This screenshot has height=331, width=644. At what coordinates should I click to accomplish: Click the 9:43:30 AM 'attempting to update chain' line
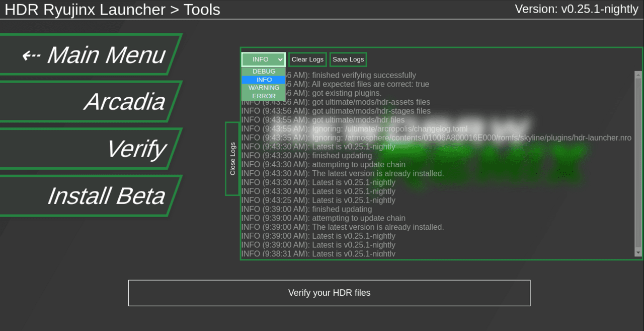(x=324, y=164)
